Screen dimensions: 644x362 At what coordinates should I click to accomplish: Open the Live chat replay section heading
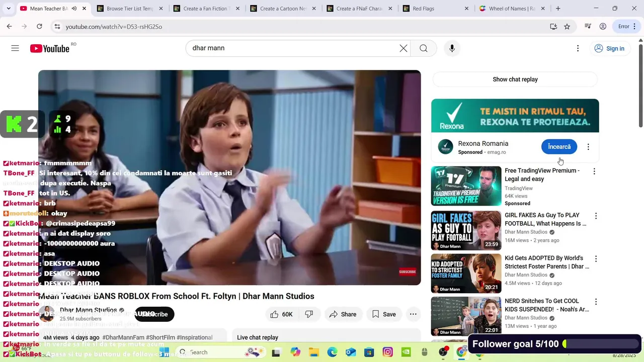pyautogui.click(x=258, y=337)
